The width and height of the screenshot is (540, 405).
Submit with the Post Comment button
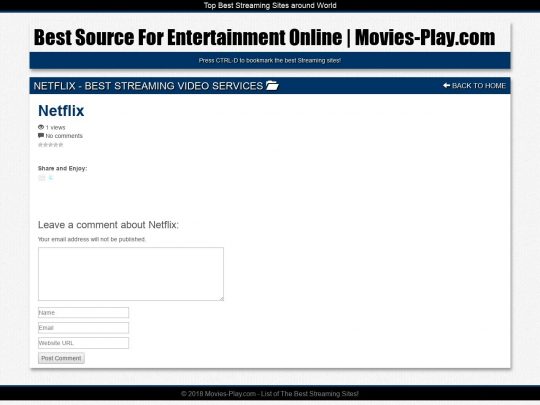pyautogui.click(x=61, y=358)
